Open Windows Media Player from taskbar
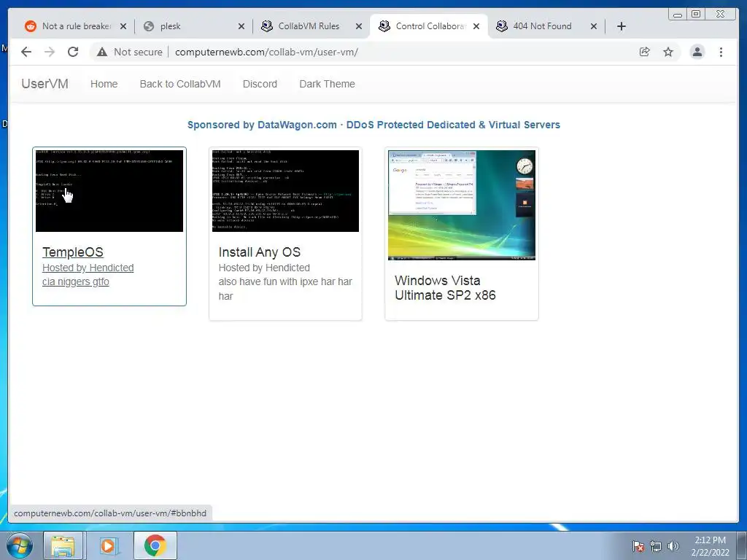Image resolution: width=747 pixels, height=560 pixels. (108, 545)
